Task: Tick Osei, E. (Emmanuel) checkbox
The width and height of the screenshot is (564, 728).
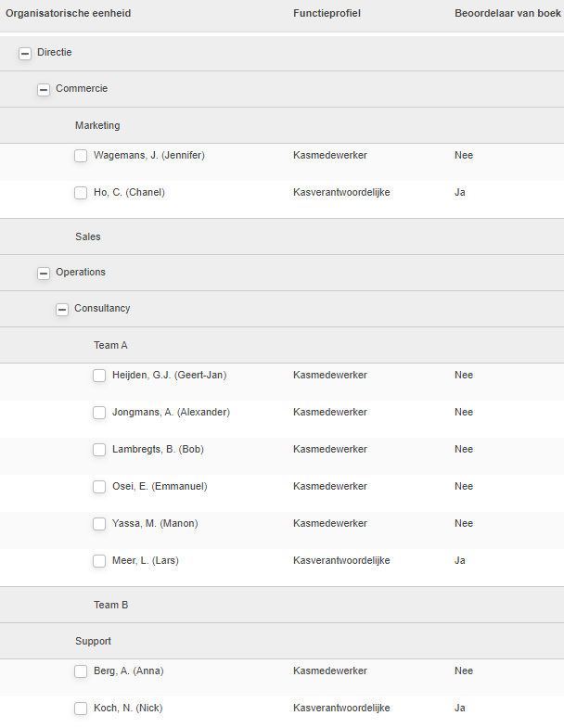Action: pyautogui.click(x=99, y=487)
